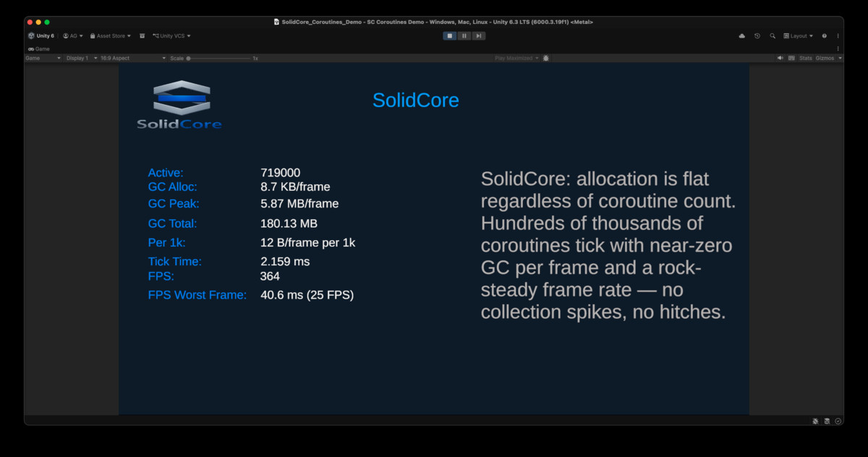Click the activity checkmark circle in status bar
The image size is (868, 457).
pos(838,421)
